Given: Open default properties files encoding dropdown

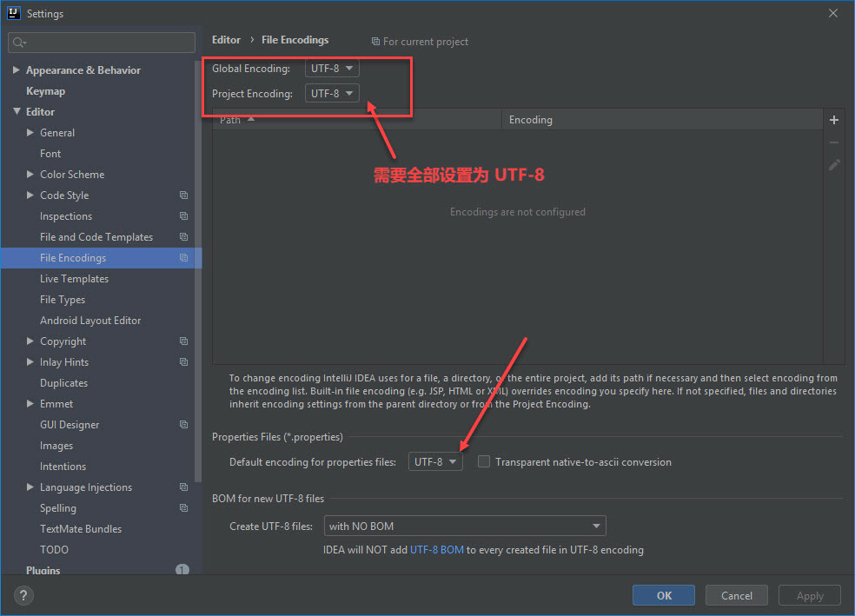Looking at the screenshot, I should pyautogui.click(x=435, y=461).
